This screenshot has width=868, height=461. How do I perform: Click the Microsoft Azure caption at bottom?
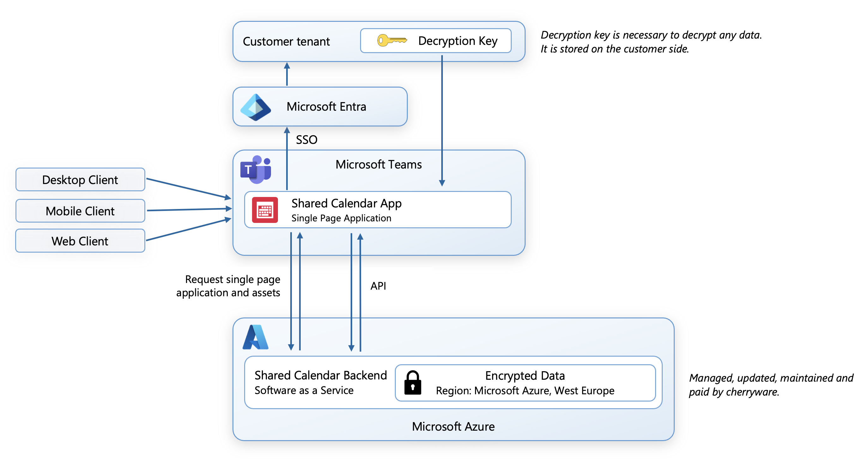pyautogui.click(x=453, y=426)
